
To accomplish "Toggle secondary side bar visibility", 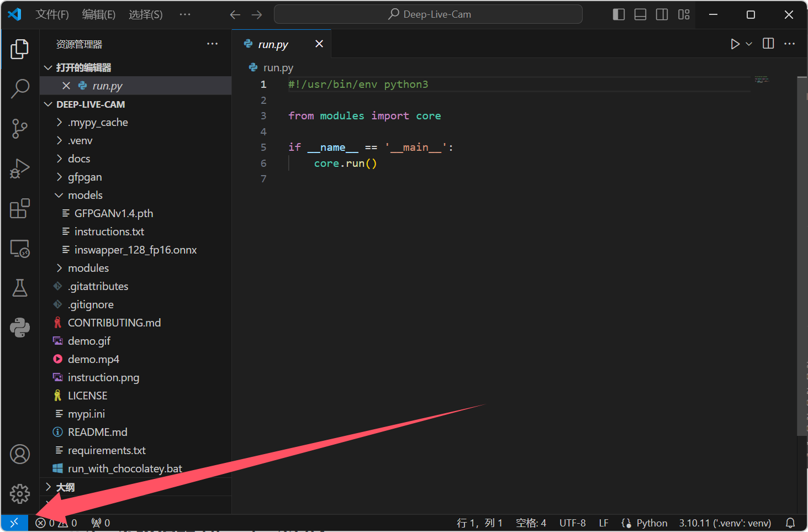I will [x=662, y=15].
